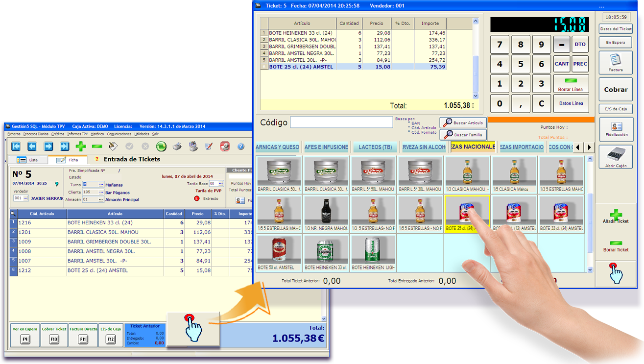Open help with blue question mark icon

(241, 146)
